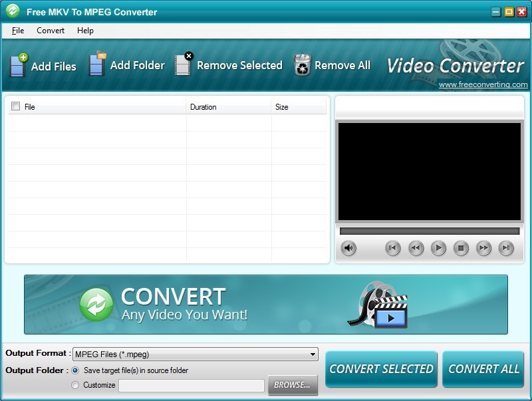The image size is (532, 401).
Task: Click the Fast Forward playback button
Action: 483,248
